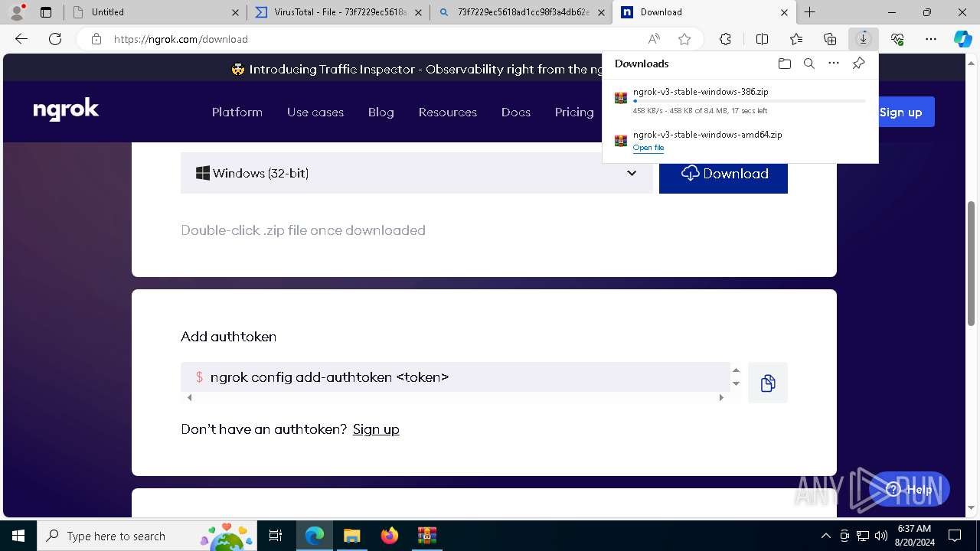Open the Edge profile icon

tap(16, 12)
